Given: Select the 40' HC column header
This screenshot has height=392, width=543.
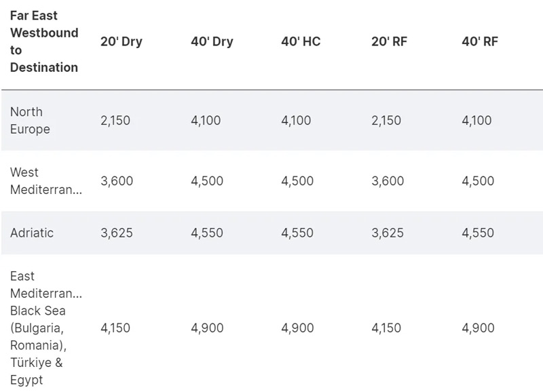Looking at the screenshot, I should point(301,41).
